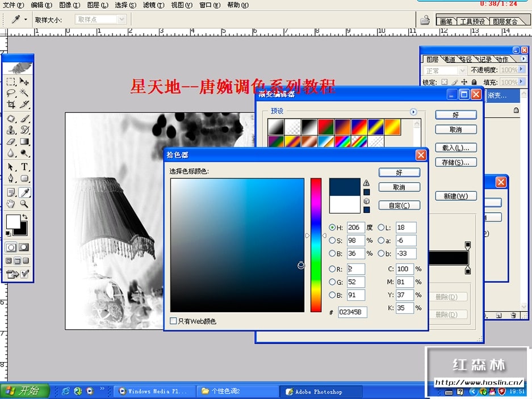Screen dimensions: 532x399
Task: Expand the taskbar quick launch chevron
Action: point(102,389)
